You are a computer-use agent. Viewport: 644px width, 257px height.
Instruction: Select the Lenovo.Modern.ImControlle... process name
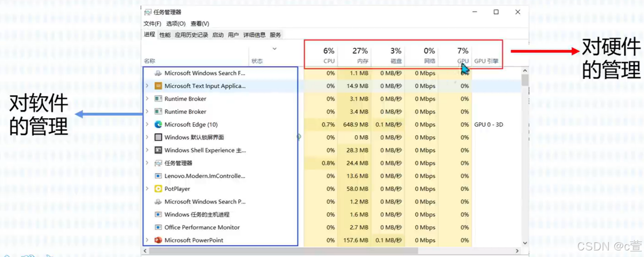point(205,176)
